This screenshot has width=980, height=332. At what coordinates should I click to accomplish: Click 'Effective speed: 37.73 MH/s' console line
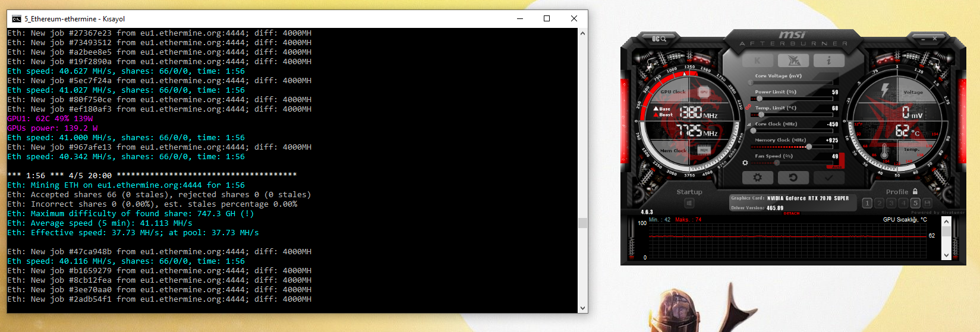pyautogui.click(x=133, y=233)
